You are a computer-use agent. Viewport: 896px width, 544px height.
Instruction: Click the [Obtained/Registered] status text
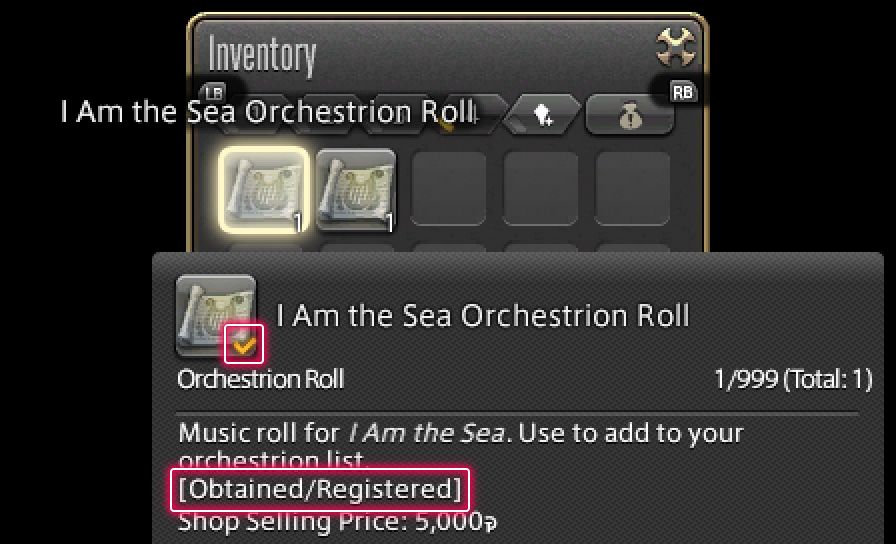[320, 490]
